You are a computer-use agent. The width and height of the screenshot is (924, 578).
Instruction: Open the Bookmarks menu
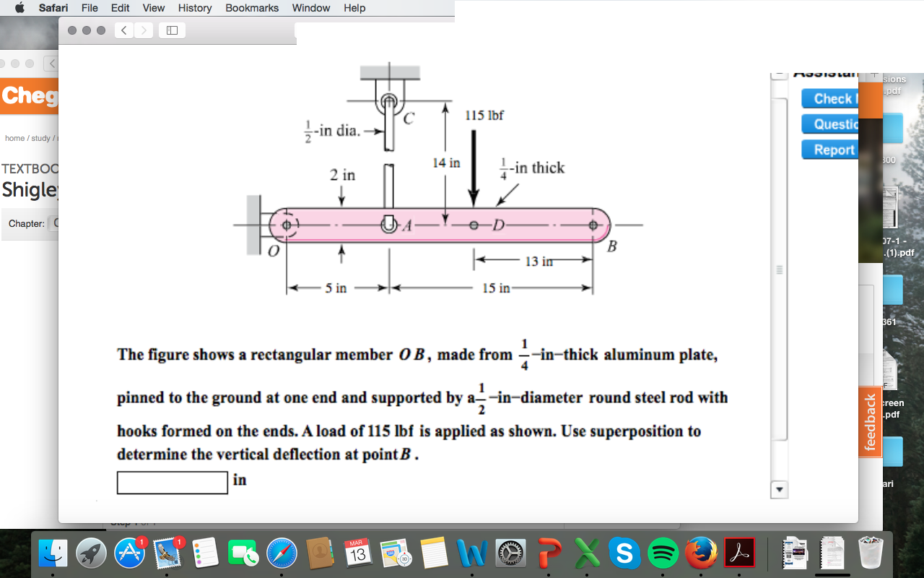[251, 8]
